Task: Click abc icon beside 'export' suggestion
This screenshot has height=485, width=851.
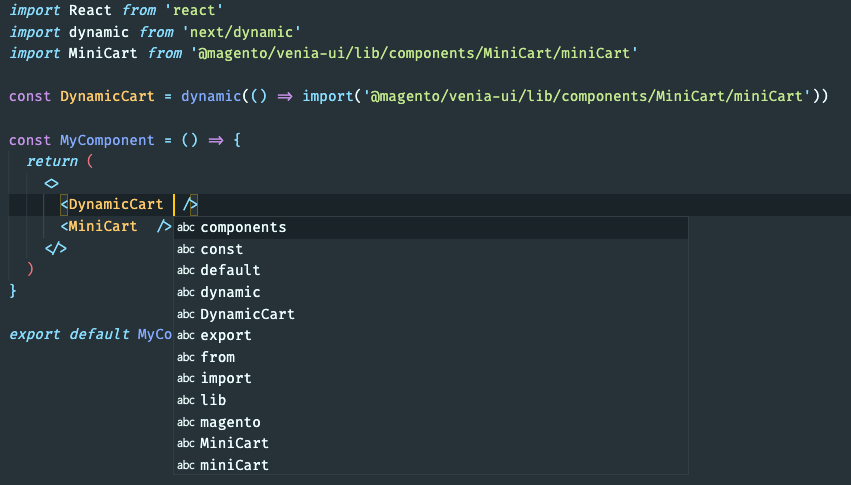Action: pos(186,335)
